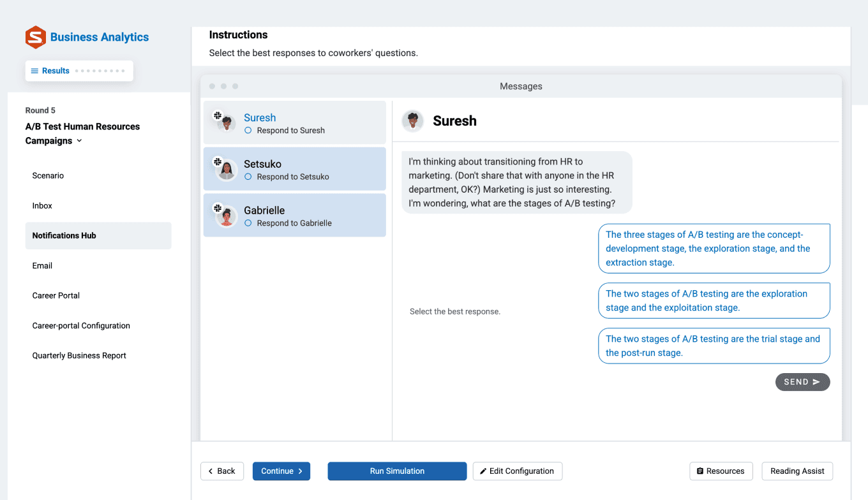Click the Slack badge on Gabrielle's avatar
This screenshot has width=868, height=500.
tap(218, 208)
